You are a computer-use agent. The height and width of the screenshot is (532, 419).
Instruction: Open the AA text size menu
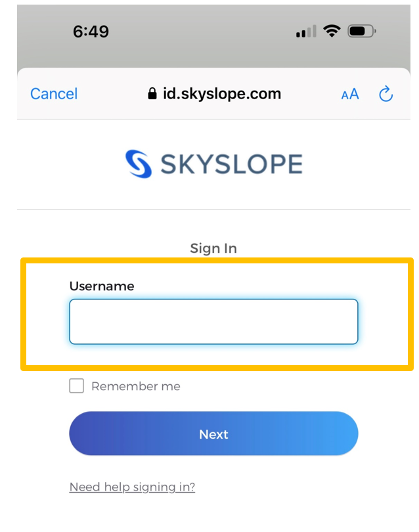coord(350,94)
